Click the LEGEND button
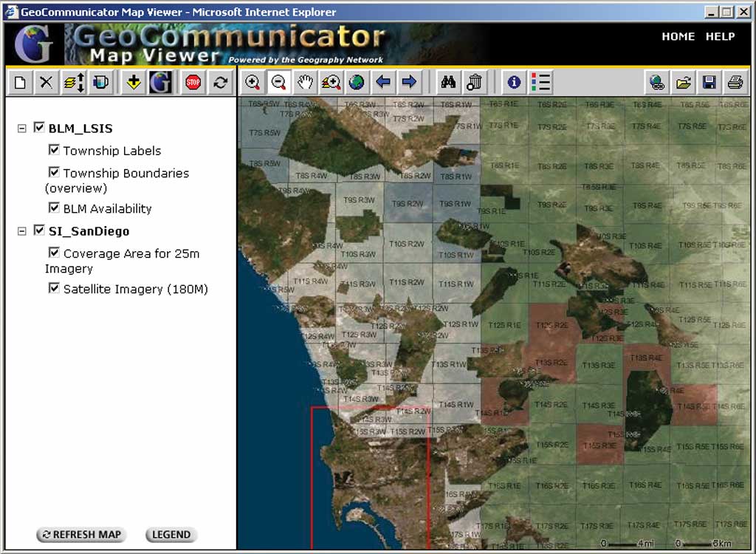756x554 pixels. click(x=171, y=535)
